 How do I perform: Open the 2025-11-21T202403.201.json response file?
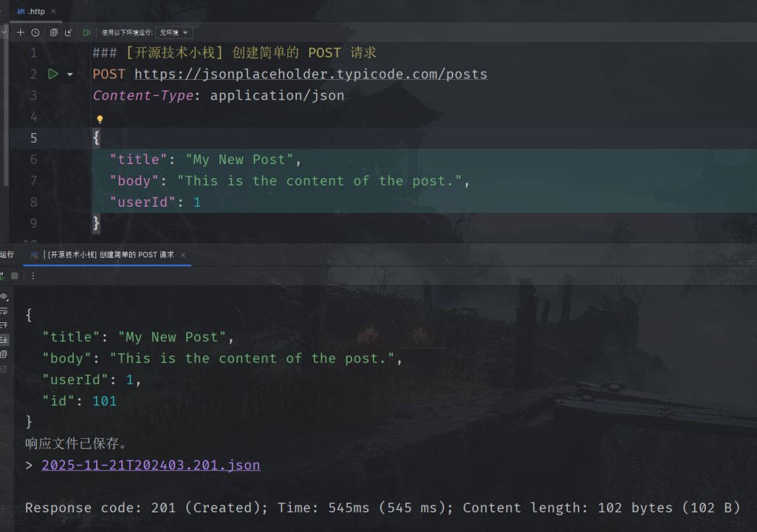click(151, 465)
